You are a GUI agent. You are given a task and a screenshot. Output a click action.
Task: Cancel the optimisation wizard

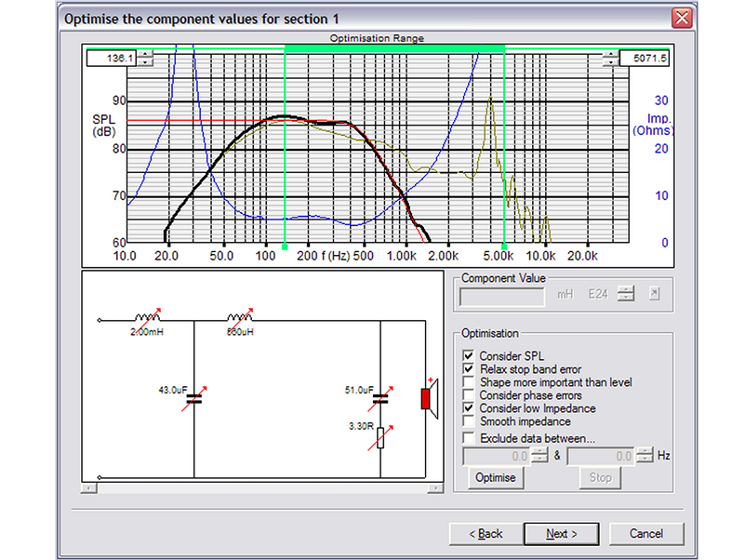pyautogui.click(x=645, y=534)
